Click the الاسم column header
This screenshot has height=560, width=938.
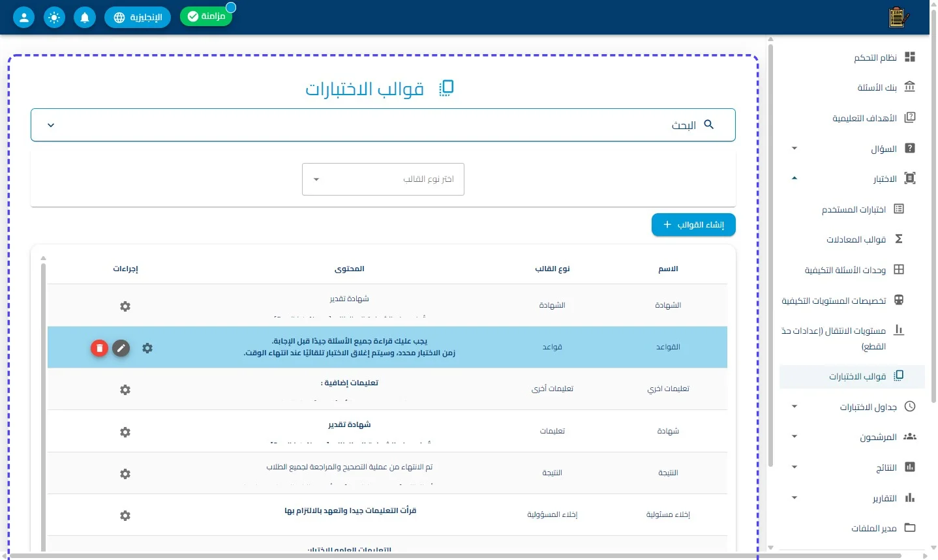(668, 269)
